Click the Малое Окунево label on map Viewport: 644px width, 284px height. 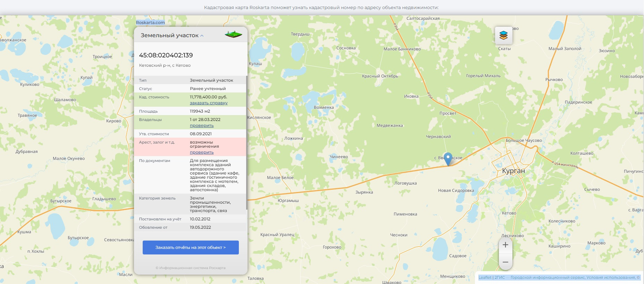pyautogui.click(x=69, y=159)
